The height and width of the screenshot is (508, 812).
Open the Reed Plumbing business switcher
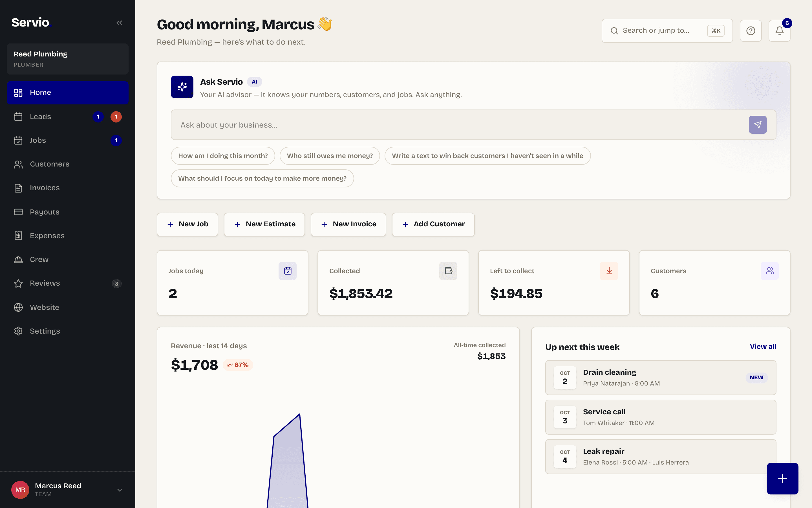pos(67,59)
